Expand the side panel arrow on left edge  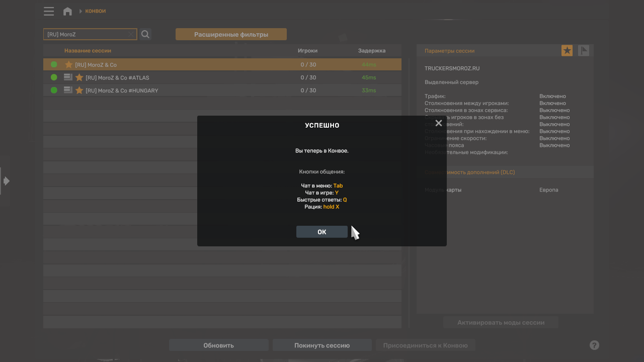(6, 181)
